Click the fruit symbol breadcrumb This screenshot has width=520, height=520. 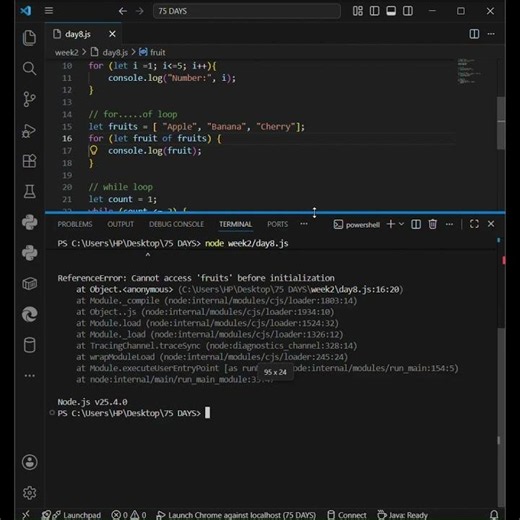[152, 52]
